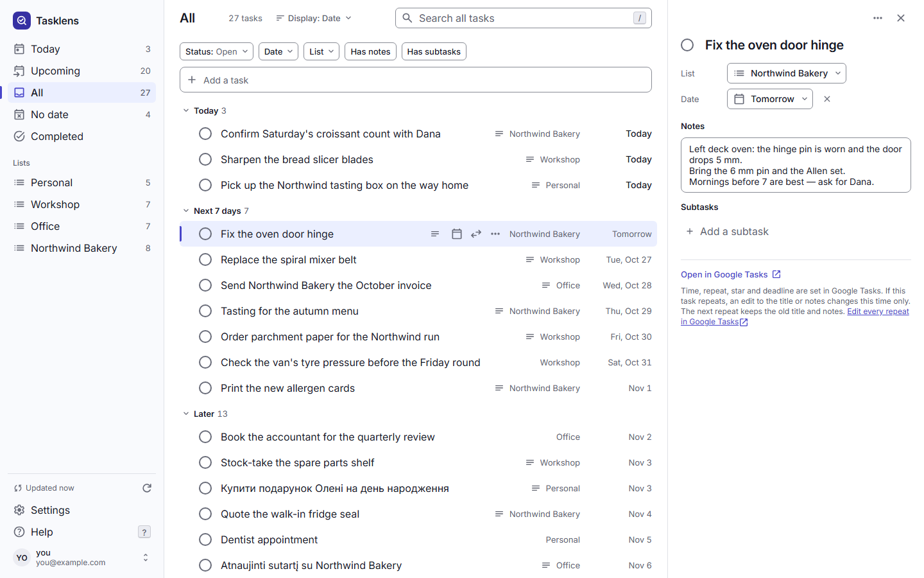Open in Google Tasks link

coord(731,274)
